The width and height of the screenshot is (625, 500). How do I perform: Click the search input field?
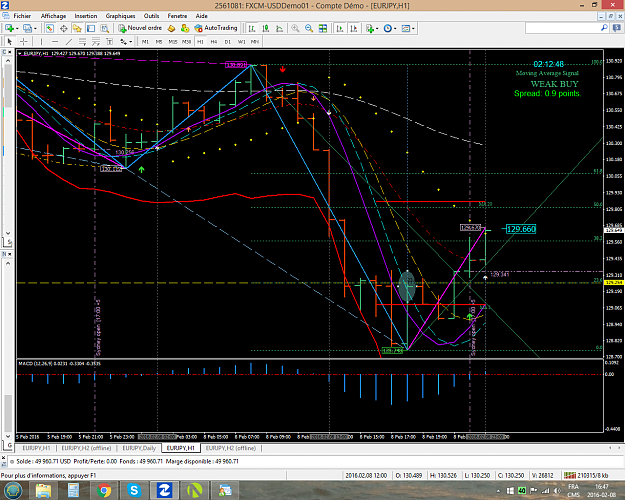(x=563, y=28)
